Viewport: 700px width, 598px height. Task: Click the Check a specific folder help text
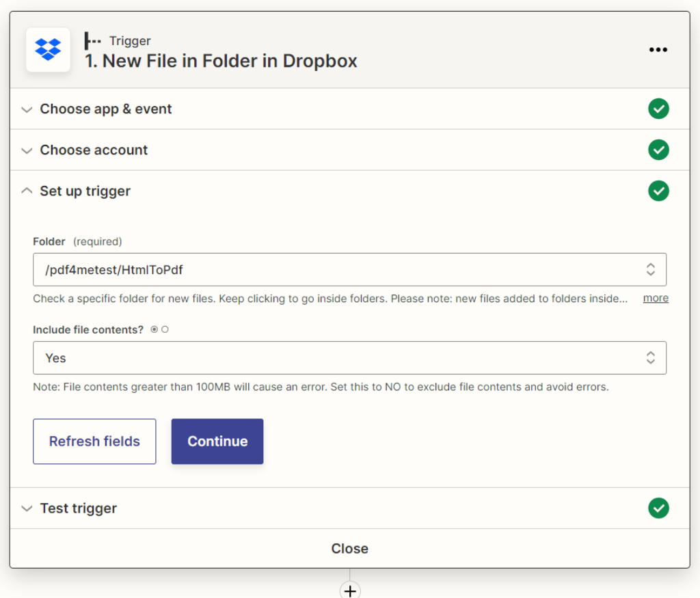pos(330,299)
